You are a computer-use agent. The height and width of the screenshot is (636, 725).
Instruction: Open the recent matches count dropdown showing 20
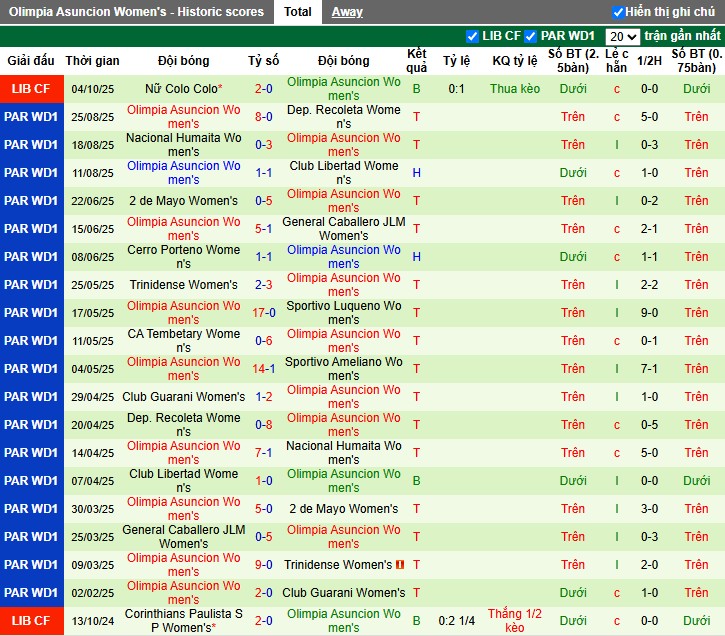click(621, 36)
